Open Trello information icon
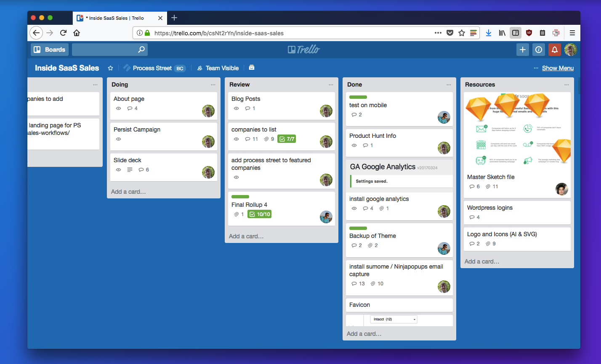The height and width of the screenshot is (364, 601). coord(539,50)
